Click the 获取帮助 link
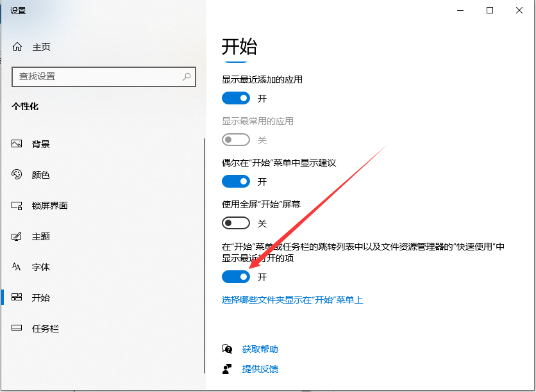536x392 pixels. (260, 348)
